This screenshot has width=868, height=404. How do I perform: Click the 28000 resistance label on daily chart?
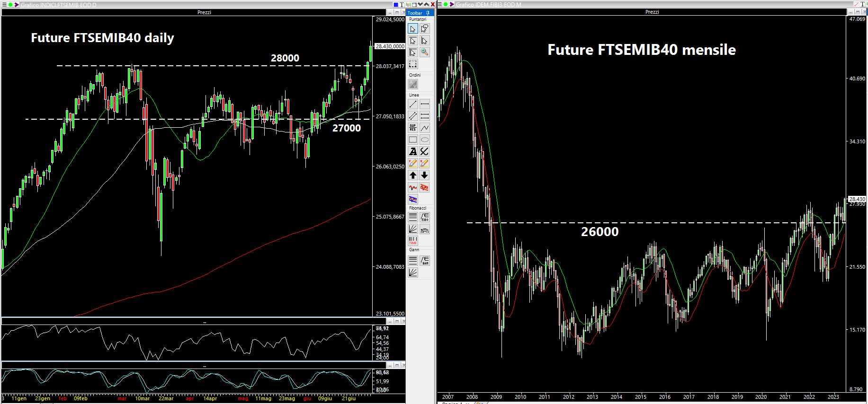pyautogui.click(x=285, y=58)
